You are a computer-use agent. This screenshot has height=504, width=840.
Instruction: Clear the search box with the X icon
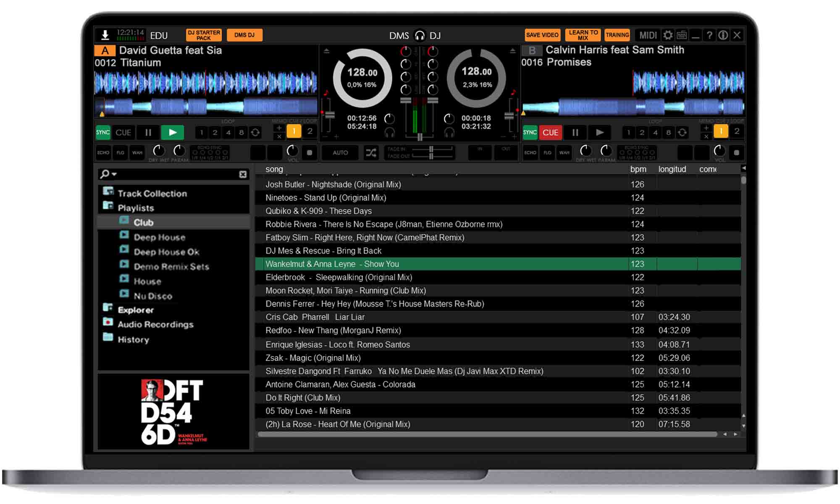click(243, 174)
